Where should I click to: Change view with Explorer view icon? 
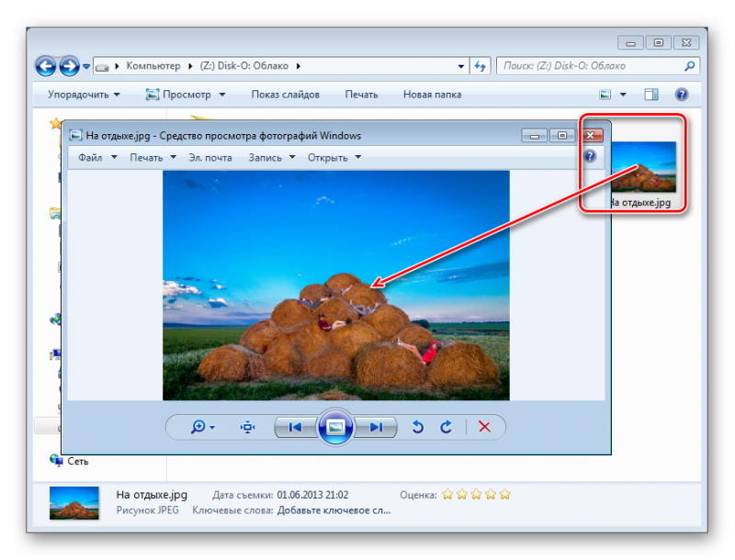[x=605, y=95]
